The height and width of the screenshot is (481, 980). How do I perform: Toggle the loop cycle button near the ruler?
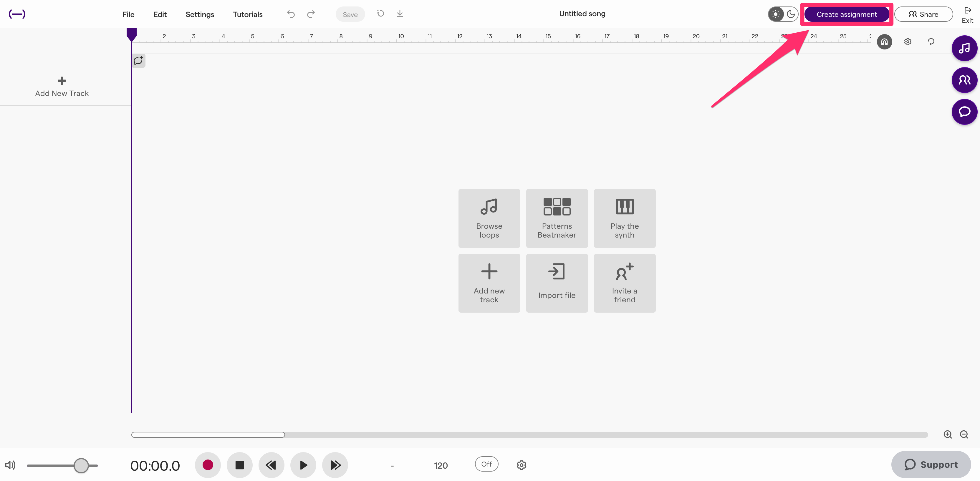pos(931,42)
